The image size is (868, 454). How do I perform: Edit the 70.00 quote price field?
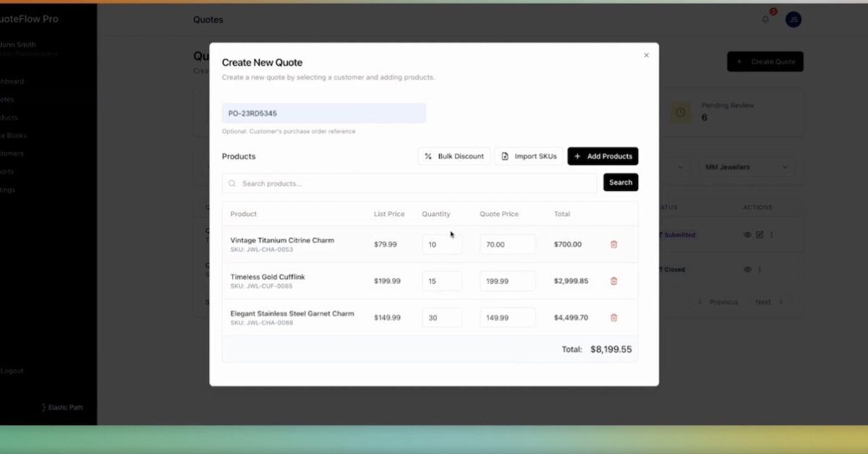click(x=508, y=244)
